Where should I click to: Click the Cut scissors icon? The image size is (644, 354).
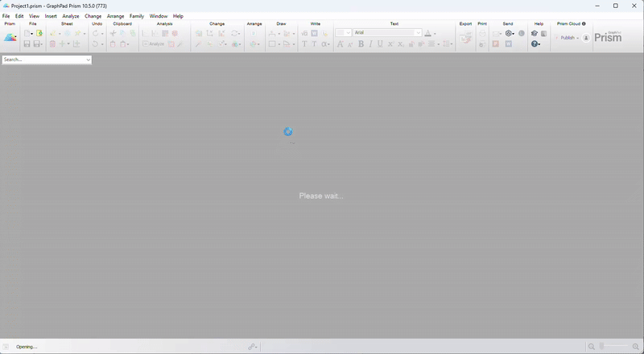pos(113,34)
